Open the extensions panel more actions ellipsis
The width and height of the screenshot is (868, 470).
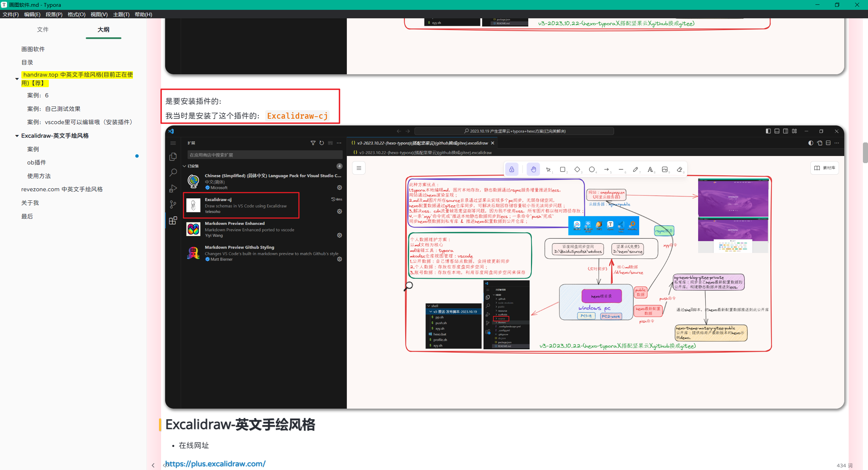pos(339,143)
